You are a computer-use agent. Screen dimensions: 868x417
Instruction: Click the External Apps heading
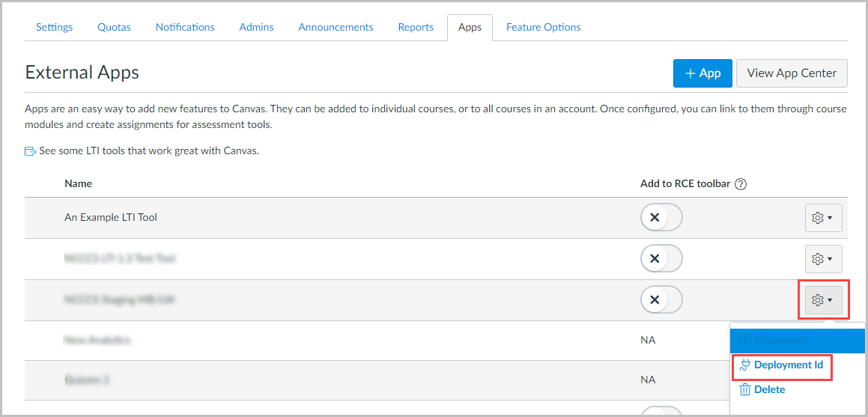tap(82, 73)
